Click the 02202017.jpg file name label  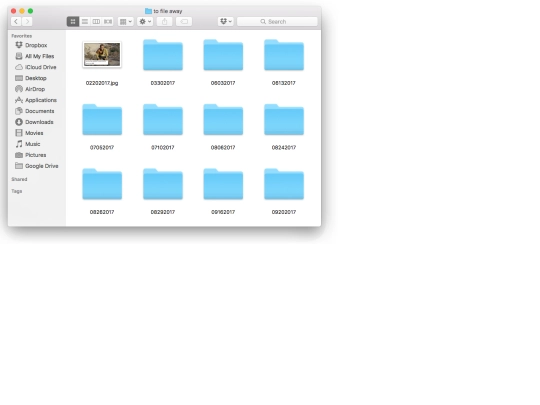[x=102, y=83]
